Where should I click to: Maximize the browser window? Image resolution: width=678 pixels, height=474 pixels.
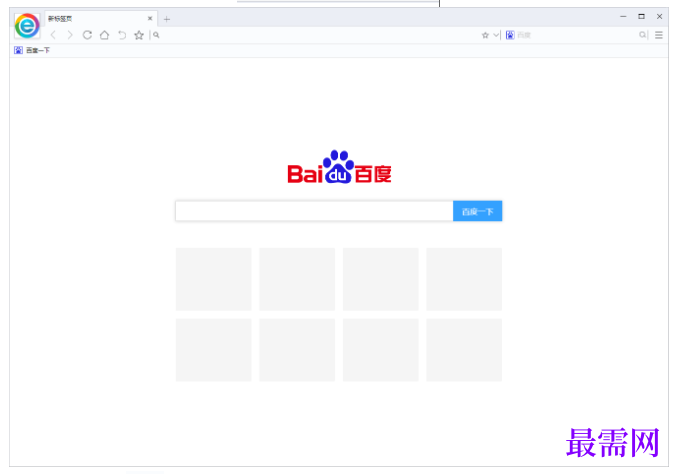point(641,16)
